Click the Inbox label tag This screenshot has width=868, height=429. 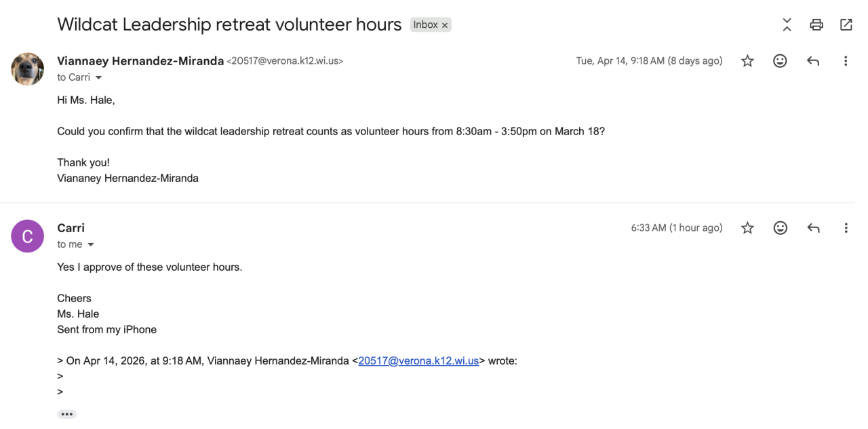point(425,25)
